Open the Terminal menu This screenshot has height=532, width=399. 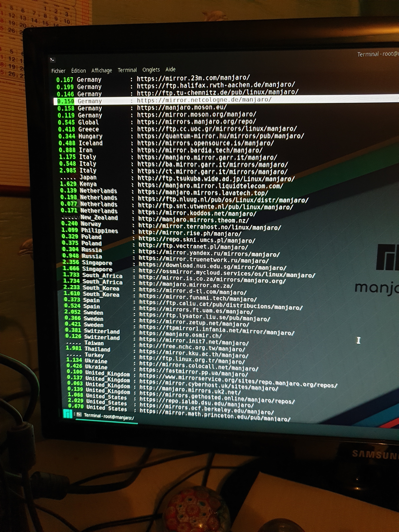127,70
